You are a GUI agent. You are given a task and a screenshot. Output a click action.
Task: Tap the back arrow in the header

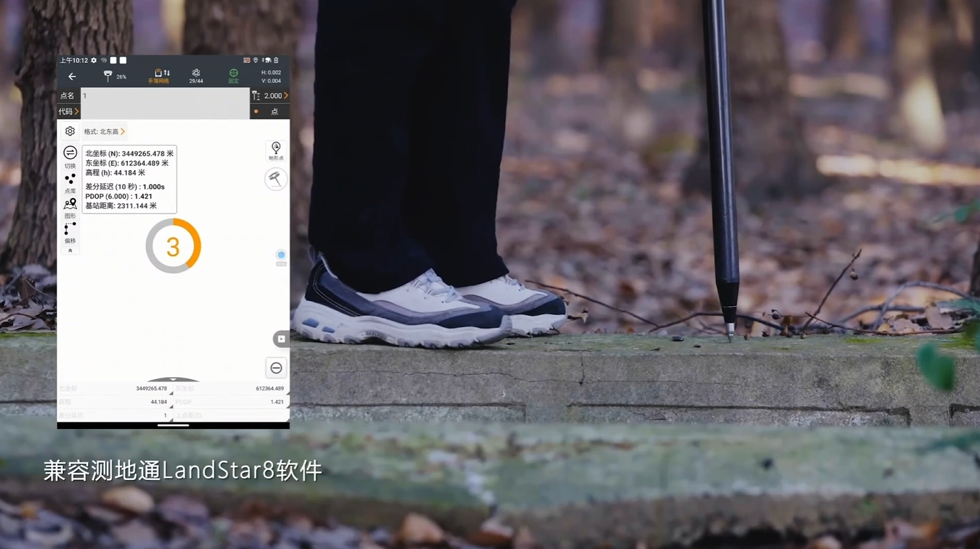72,77
